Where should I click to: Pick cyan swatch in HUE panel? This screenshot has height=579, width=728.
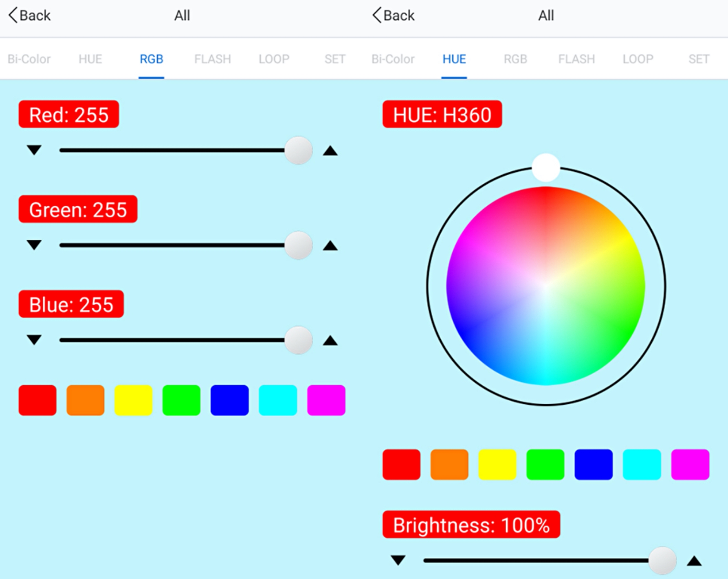[x=642, y=464]
